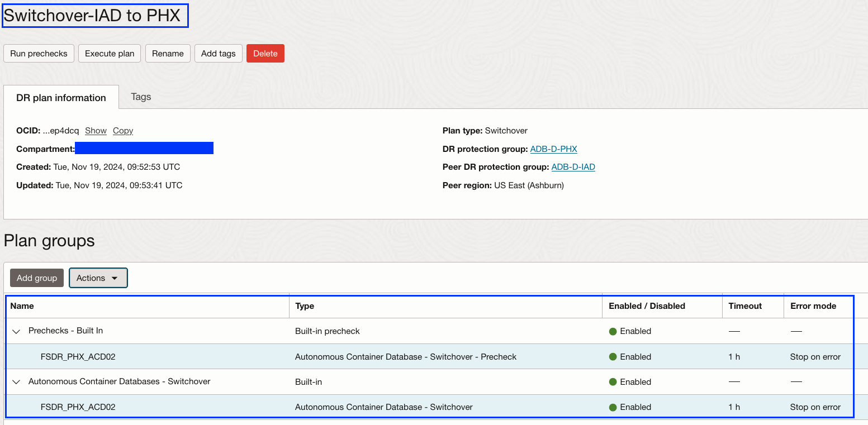The image size is (868, 425).
Task: Select FSDR_PHX_ACD02 under Switchover group
Action: pyautogui.click(x=78, y=407)
